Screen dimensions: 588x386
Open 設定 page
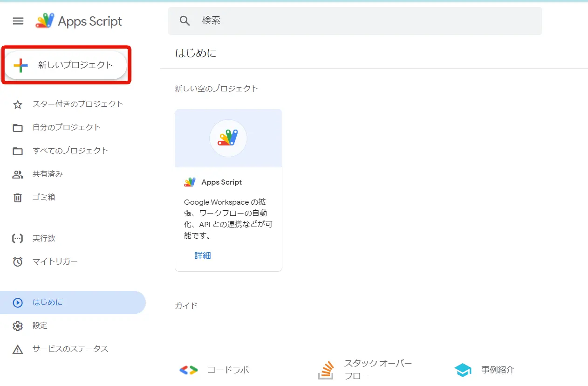click(x=40, y=326)
